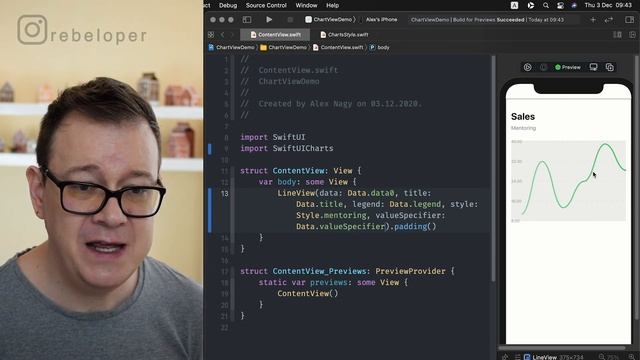The height and width of the screenshot is (360, 640).
Task: Click line 13 number in gutter
Action: coord(224,193)
